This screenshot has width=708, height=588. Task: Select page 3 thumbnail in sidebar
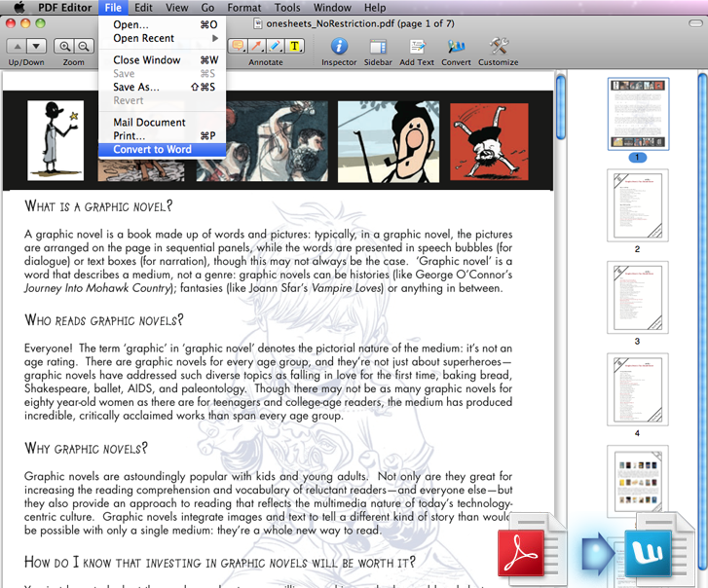(x=638, y=297)
